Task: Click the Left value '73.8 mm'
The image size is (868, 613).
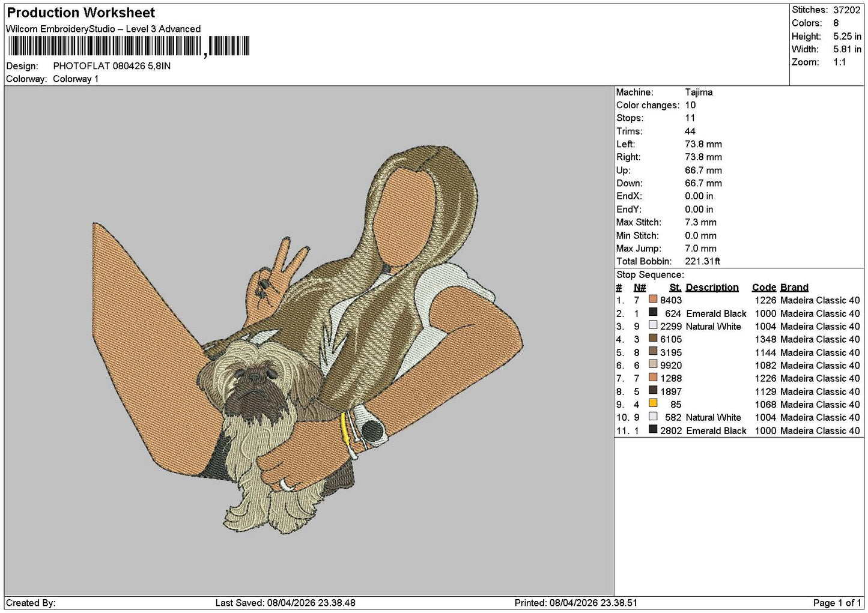Action: pyautogui.click(x=703, y=144)
